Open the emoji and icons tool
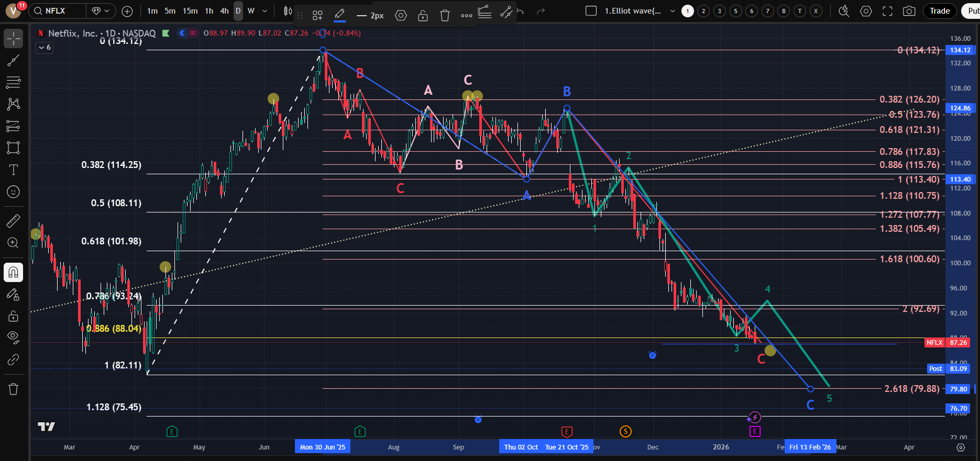The image size is (980, 461). coord(13,192)
